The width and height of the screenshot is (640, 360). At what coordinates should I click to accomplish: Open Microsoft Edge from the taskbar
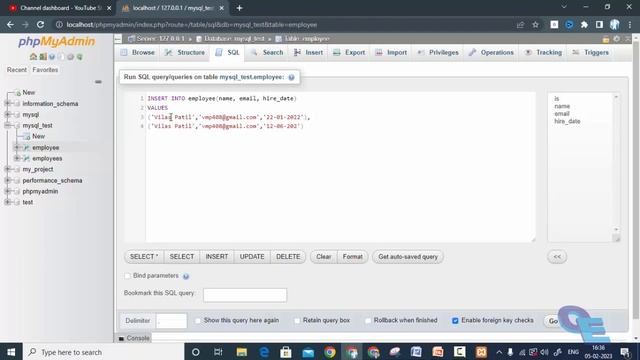[x=264, y=352]
